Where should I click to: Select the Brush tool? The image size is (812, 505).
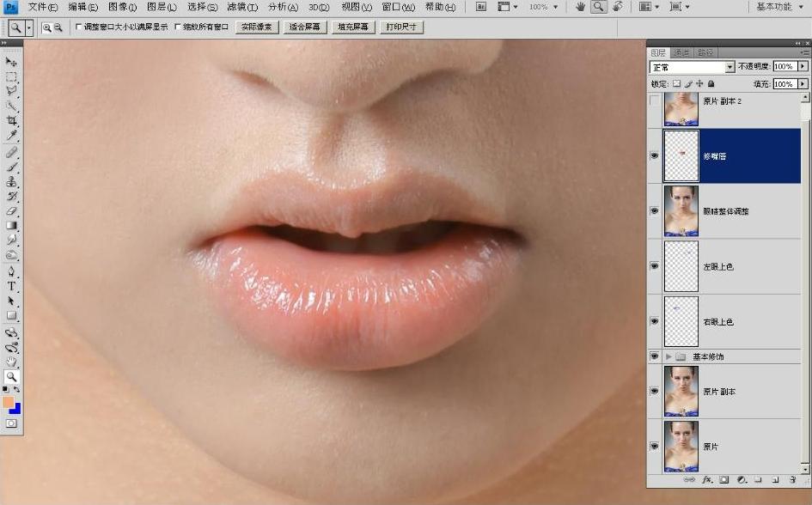11,167
